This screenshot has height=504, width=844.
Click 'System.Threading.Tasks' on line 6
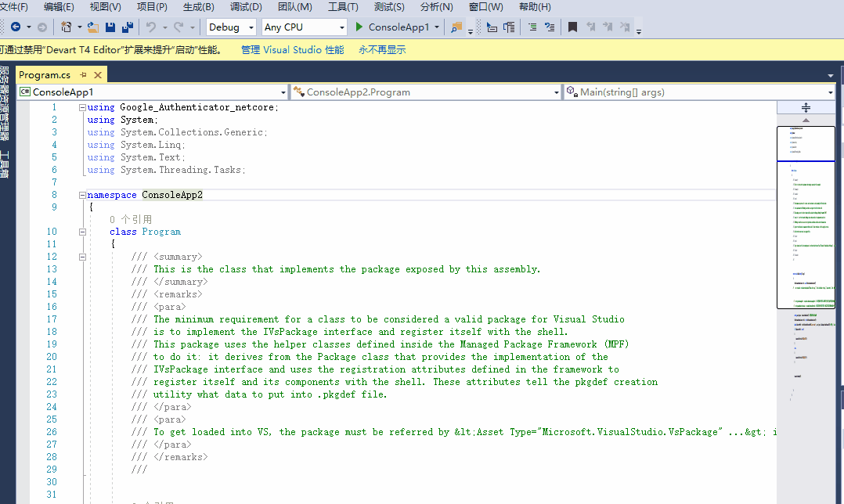180,170
